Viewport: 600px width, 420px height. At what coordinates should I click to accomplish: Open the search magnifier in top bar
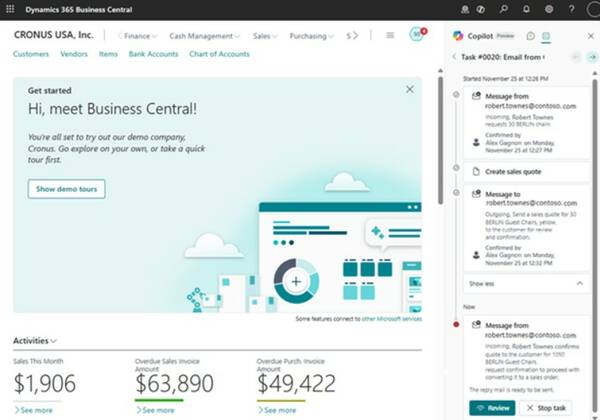pos(504,9)
